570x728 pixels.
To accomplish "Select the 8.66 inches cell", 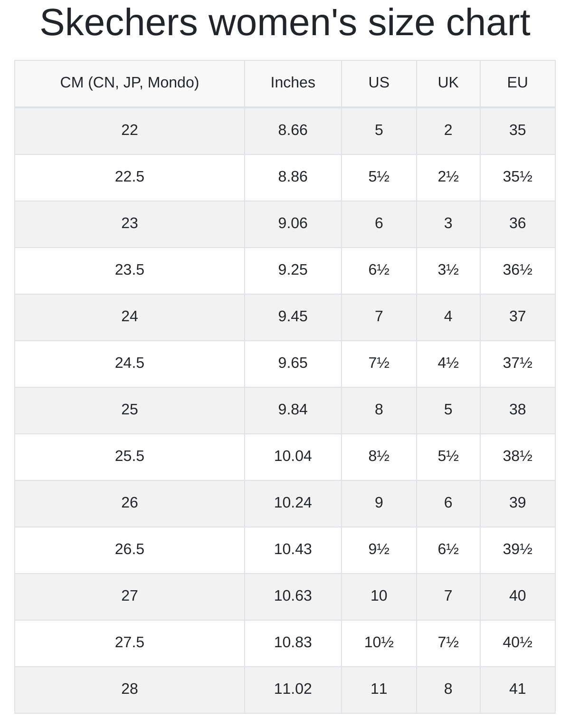I will 293,131.
